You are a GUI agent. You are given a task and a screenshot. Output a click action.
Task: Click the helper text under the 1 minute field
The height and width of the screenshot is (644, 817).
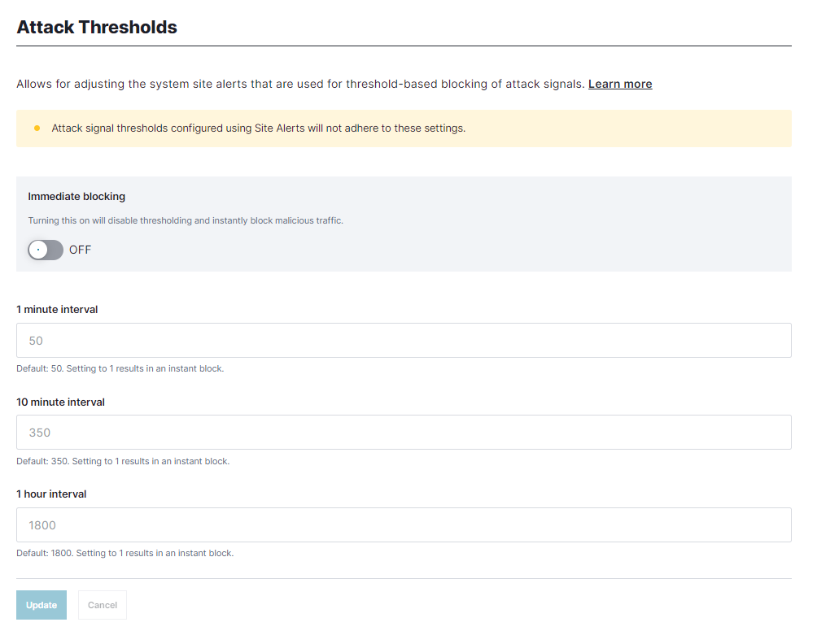pyautogui.click(x=119, y=368)
